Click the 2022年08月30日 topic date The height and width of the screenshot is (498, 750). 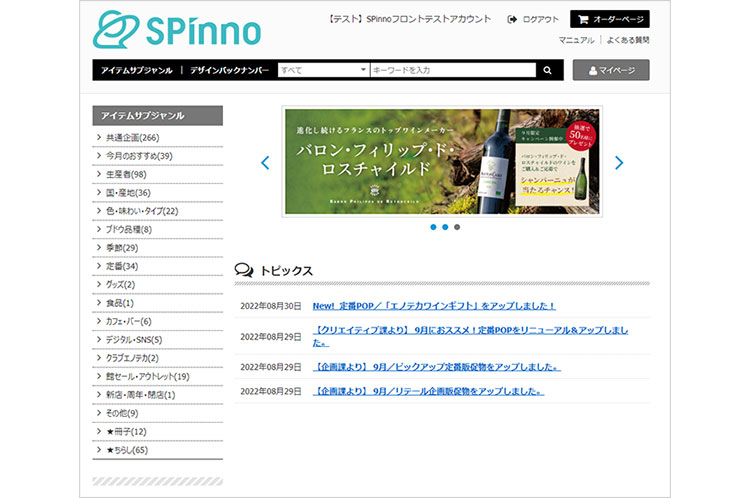click(271, 306)
